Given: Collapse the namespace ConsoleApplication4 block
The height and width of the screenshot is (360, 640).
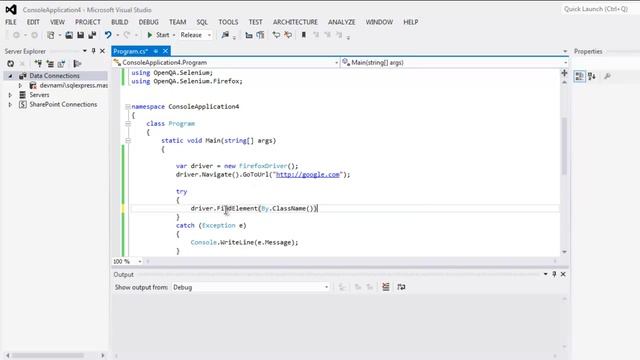Looking at the screenshot, I should pos(128,107).
